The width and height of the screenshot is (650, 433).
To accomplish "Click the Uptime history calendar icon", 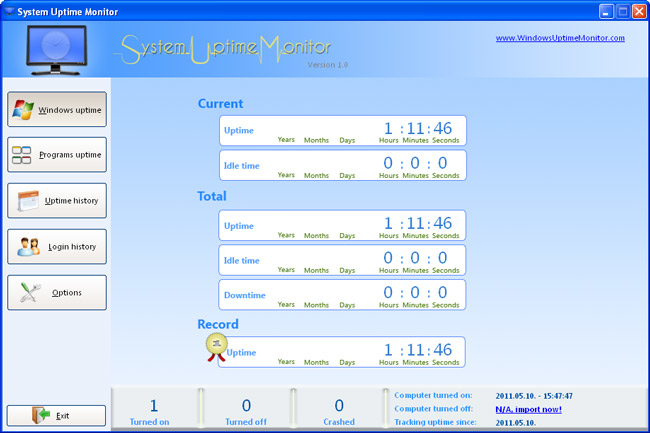I will (x=28, y=201).
